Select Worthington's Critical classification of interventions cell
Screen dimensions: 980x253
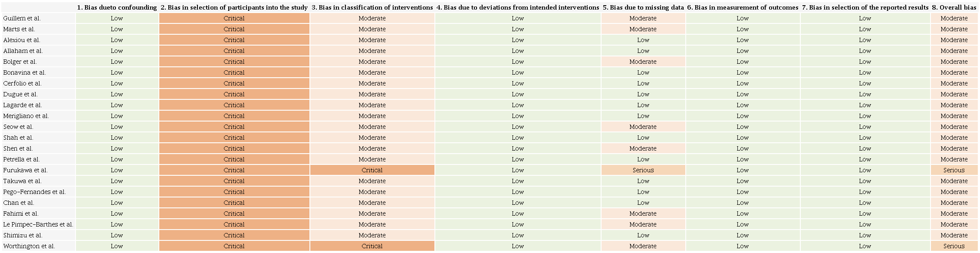pyautogui.click(x=372, y=246)
